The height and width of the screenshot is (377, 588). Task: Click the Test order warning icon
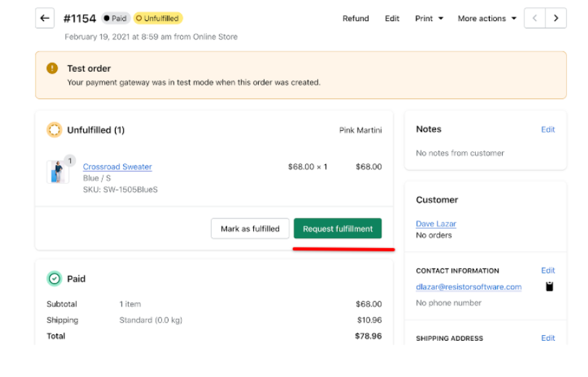(x=52, y=69)
